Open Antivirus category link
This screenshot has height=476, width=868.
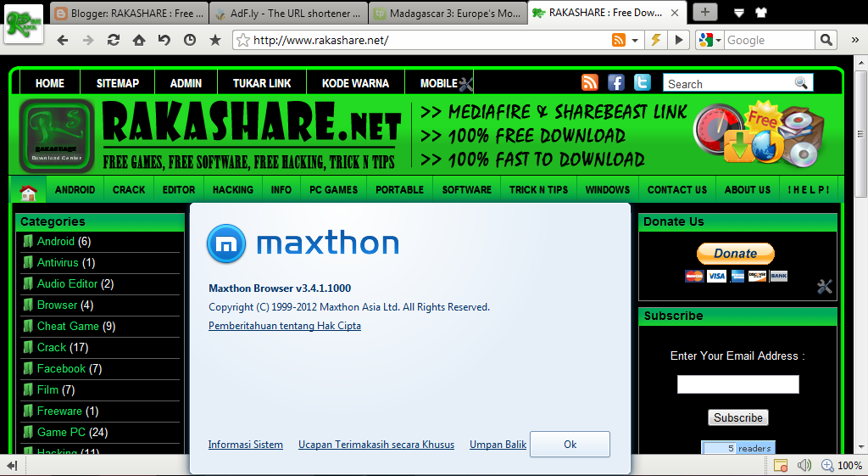(x=58, y=262)
